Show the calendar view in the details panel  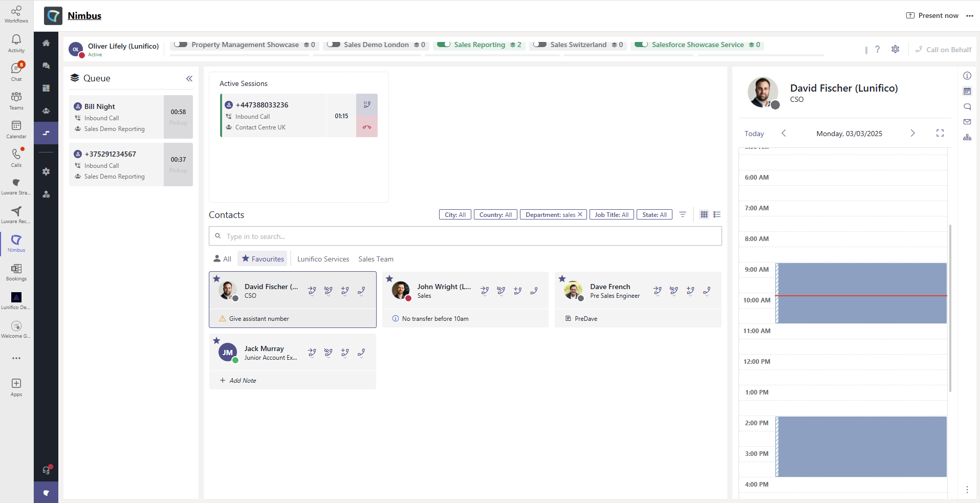pyautogui.click(x=967, y=91)
